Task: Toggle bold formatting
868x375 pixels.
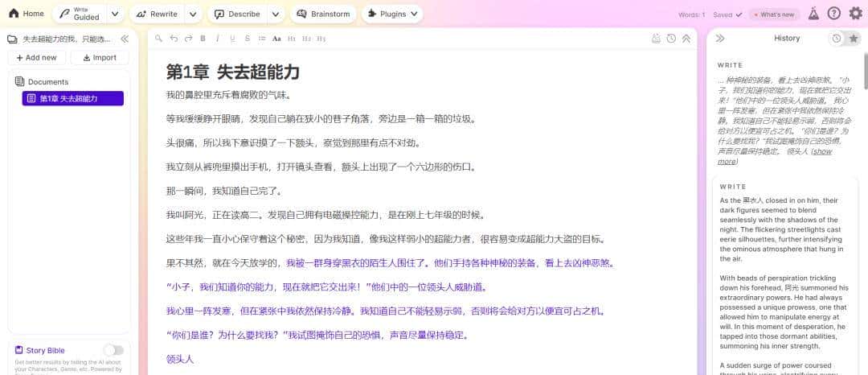Action: click(x=203, y=38)
